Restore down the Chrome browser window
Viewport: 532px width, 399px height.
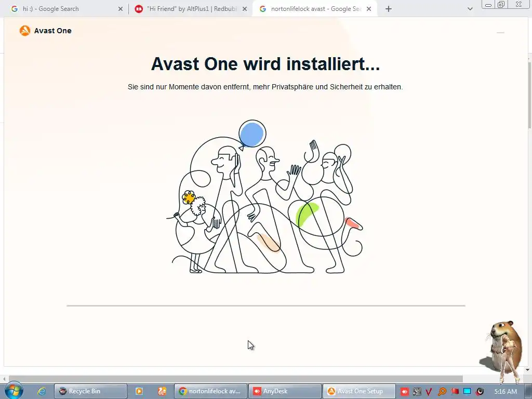pos(501,4)
